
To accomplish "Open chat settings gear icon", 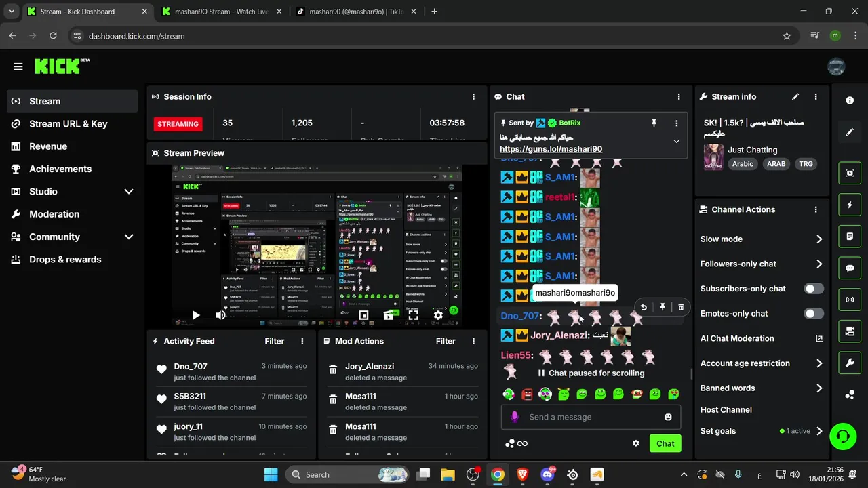I will [636, 443].
